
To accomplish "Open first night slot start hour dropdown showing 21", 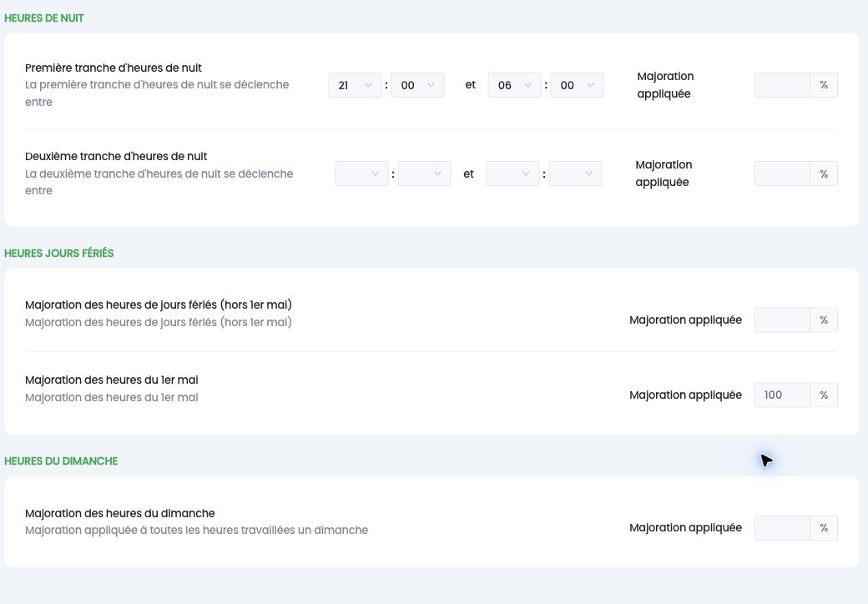I will click(355, 85).
